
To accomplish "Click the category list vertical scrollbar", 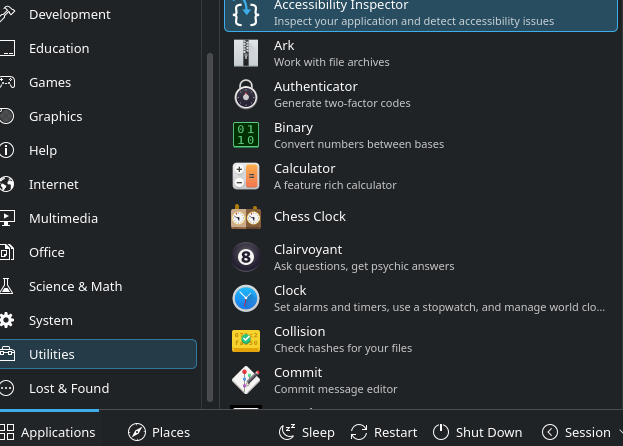I will (x=210, y=227).
